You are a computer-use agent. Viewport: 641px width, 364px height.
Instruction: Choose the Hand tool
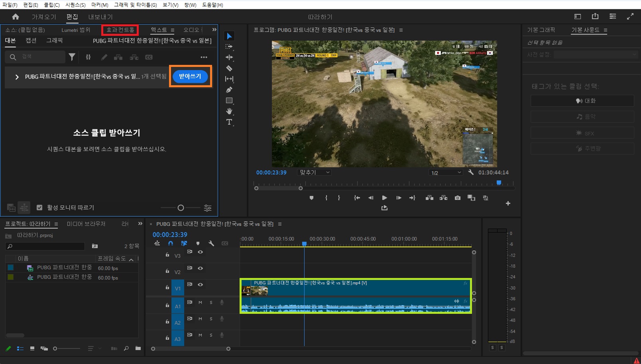[x=229, y=111]
